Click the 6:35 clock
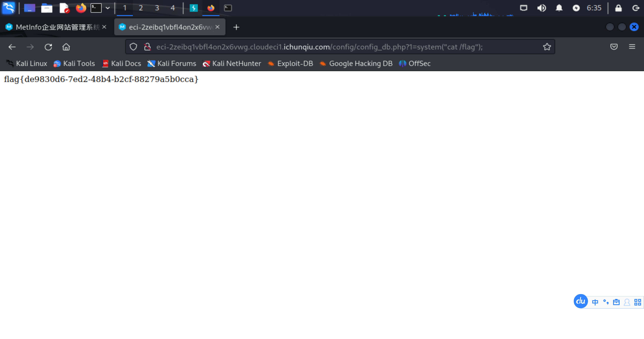Image resolution: width=644 pixels, height=339 pixels. [594, 8]
